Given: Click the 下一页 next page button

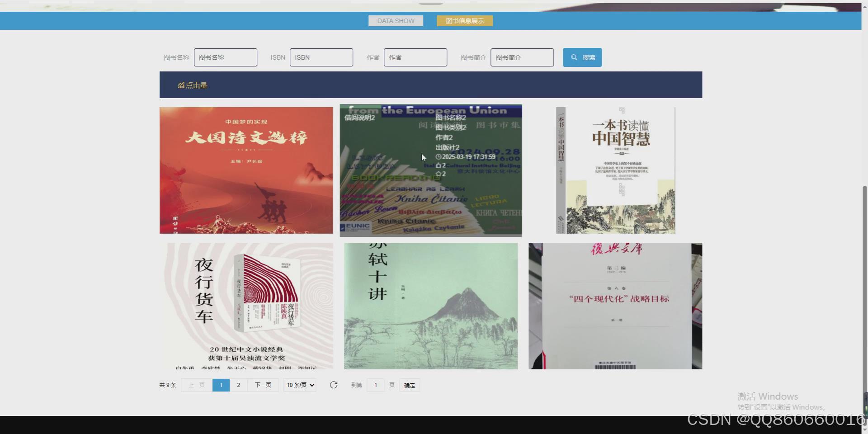Looking at the screenshot, I should [x=263, y=385].
